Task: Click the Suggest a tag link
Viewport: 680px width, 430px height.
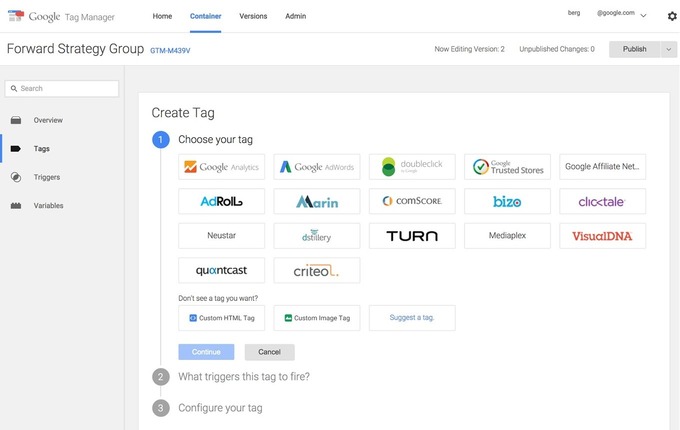Action: pyautogui.click(x=412, y=318)
